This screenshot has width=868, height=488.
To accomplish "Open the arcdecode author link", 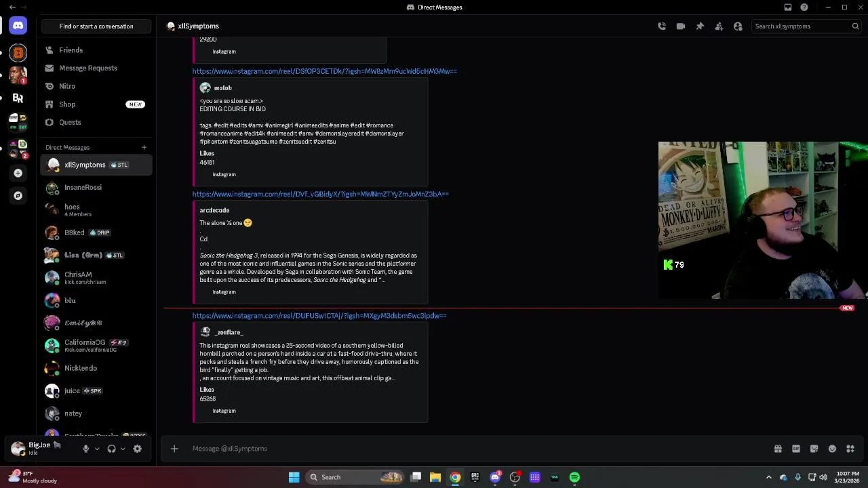I will pyautogui.click(x=214, y=210).
